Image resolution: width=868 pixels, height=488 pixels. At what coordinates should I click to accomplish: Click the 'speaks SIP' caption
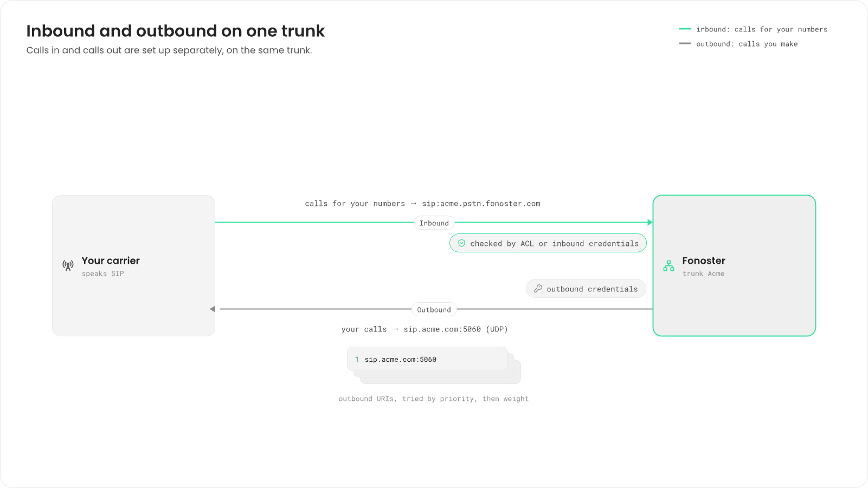pos(103,274)
